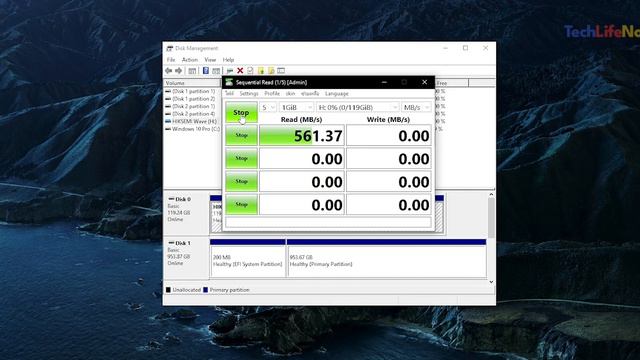Open the Action menu in Disk Management
640x360 pixels.
190,60
